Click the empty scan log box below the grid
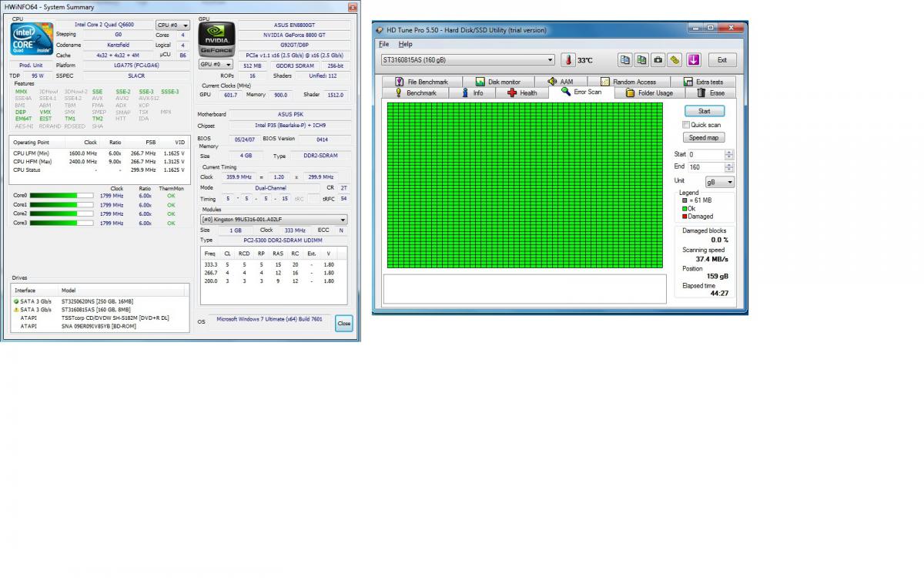The image size is (924, 578). click(524, 289)
